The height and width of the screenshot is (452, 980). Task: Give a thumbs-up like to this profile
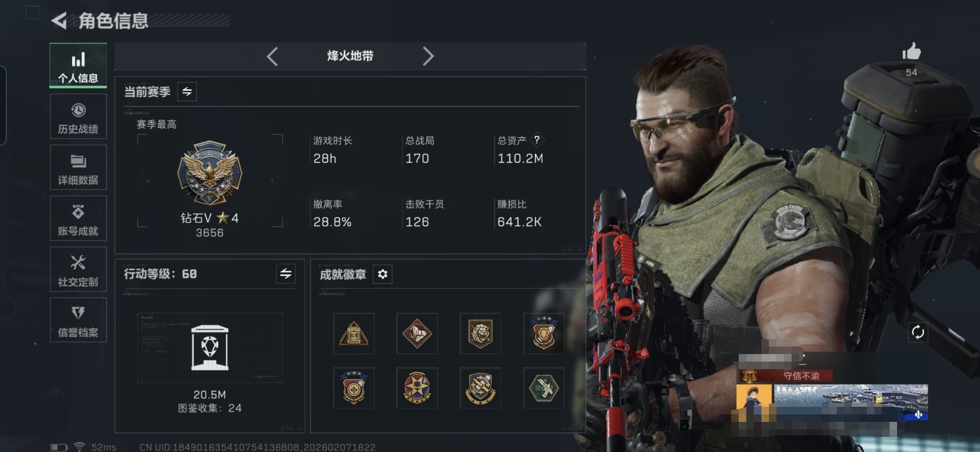(911, 52)
